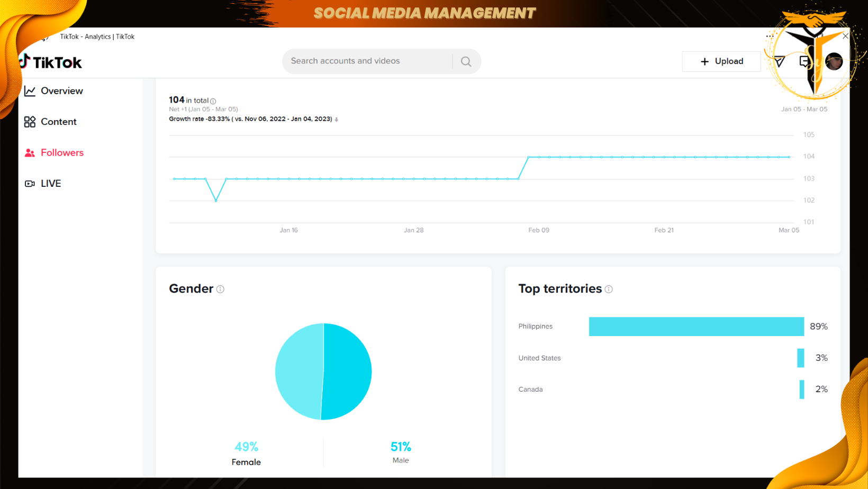Click the 104 y-axis value
This screenshot has width=868, height=489.
coord(809,157)
